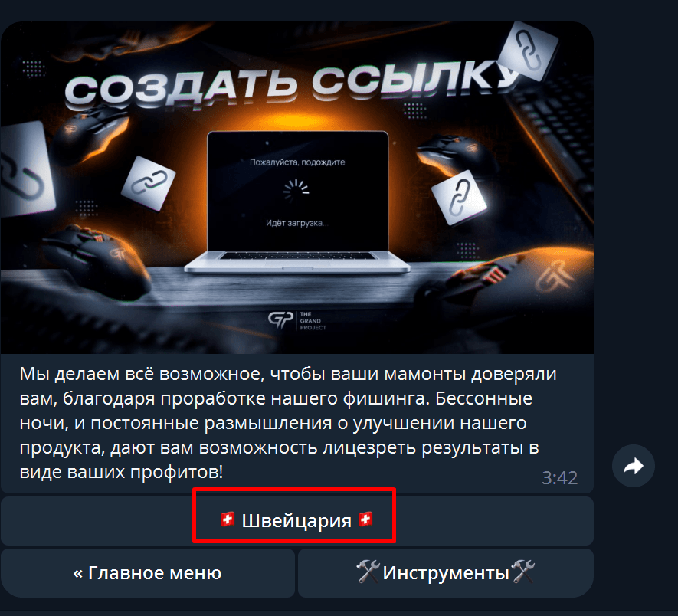Click the chain-link tile at banner top-right corner
678x616 pixels.
click(528, 51)
